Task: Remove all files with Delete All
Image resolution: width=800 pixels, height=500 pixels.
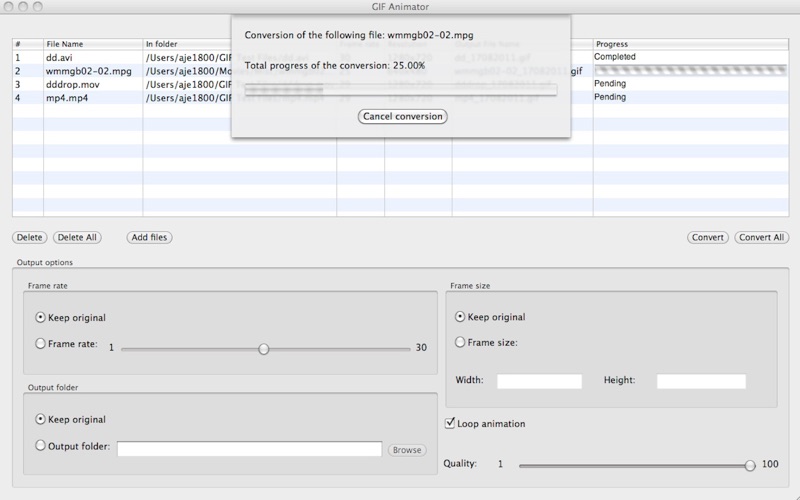Action: [77, 237]
